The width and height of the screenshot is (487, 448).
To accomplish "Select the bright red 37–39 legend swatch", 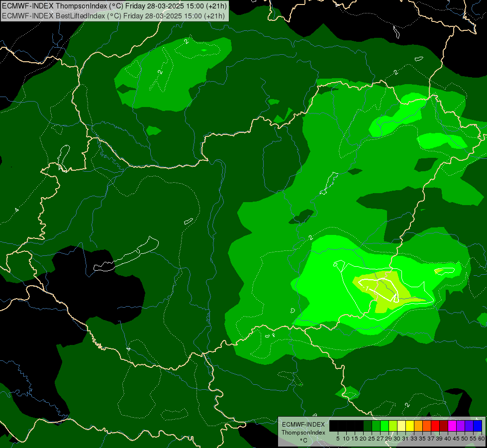I will point(435,426).
